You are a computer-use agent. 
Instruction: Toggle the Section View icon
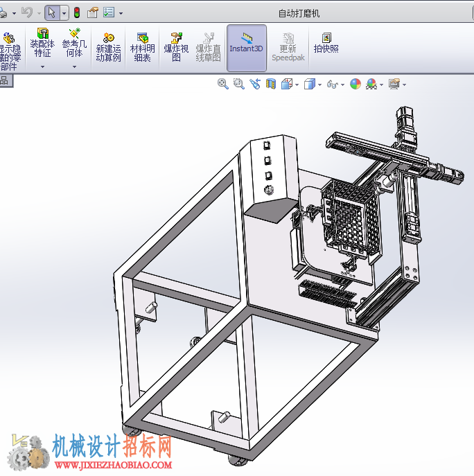tap(271, 84)
